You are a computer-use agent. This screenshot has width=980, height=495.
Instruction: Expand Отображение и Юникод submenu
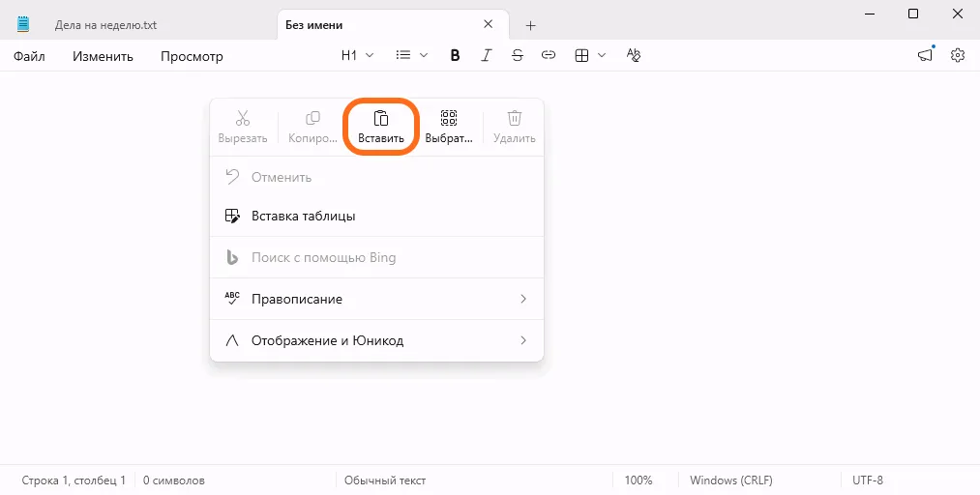point(377,341)
